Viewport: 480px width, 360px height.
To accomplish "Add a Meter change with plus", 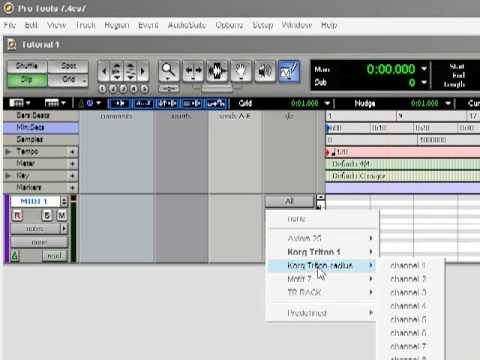I will (72, 164).
